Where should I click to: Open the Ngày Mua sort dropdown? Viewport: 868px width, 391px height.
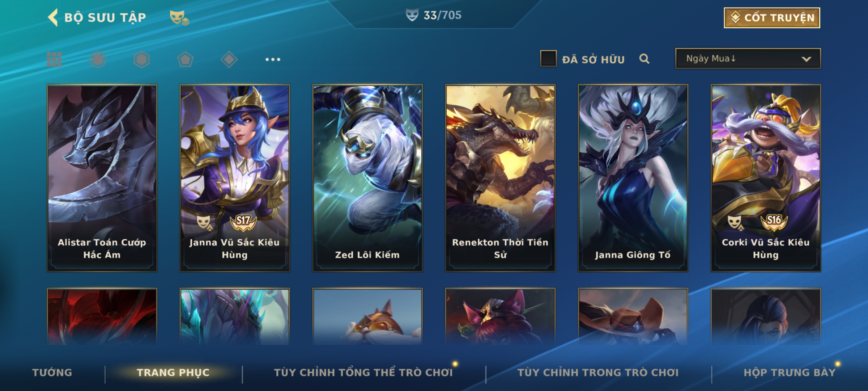pos(748,58)
